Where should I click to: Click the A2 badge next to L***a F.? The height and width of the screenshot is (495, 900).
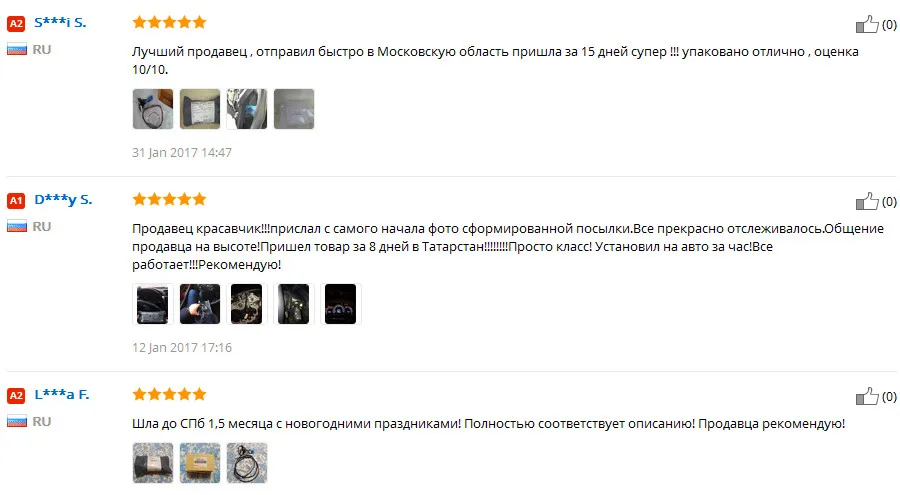[16, 396]
